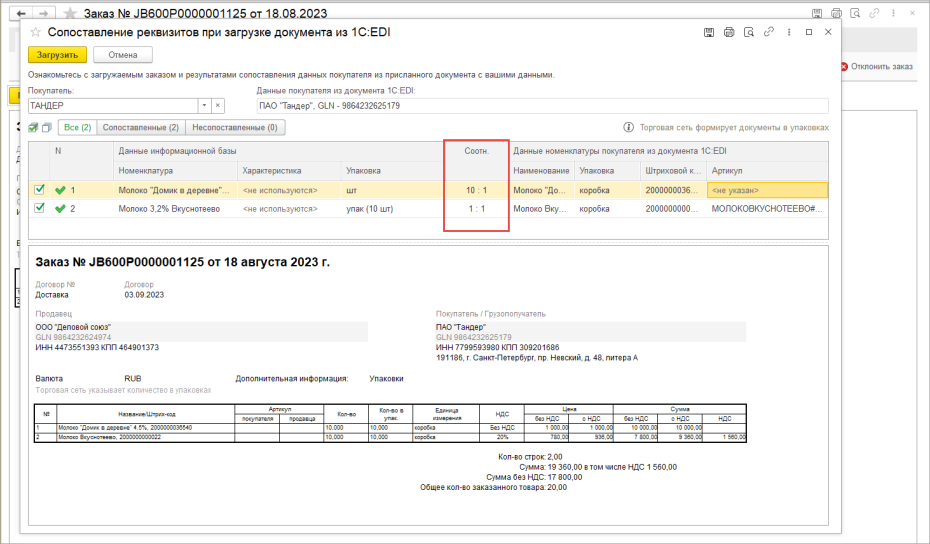930x544 pixels.
Task: Click the Штриховой код column header
Action: 673,170
